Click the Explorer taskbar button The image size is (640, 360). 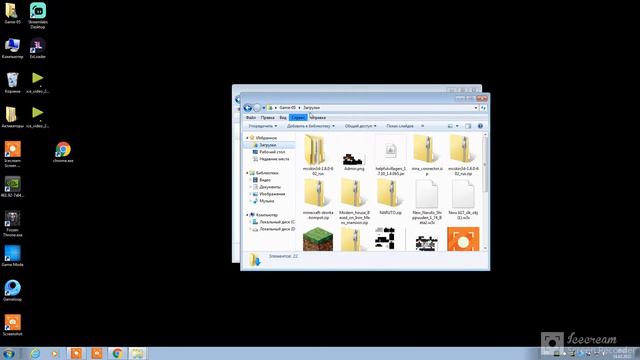coord(138,353)
